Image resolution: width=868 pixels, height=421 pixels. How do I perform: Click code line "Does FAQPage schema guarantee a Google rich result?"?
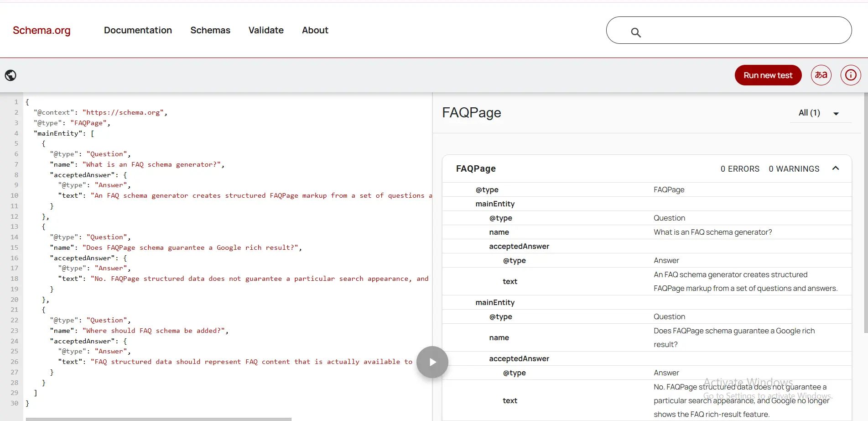click(176, 247)
